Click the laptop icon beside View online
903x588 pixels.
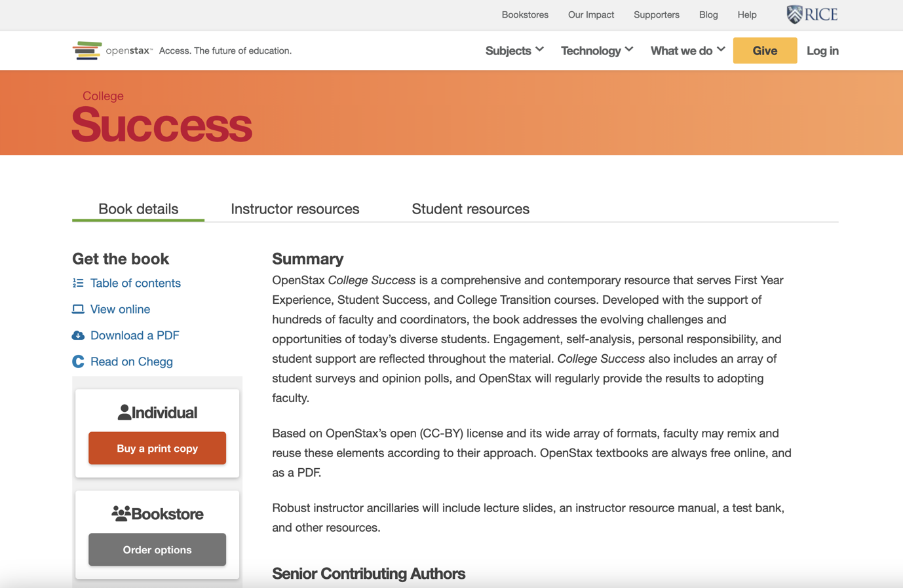coord(78,308)
